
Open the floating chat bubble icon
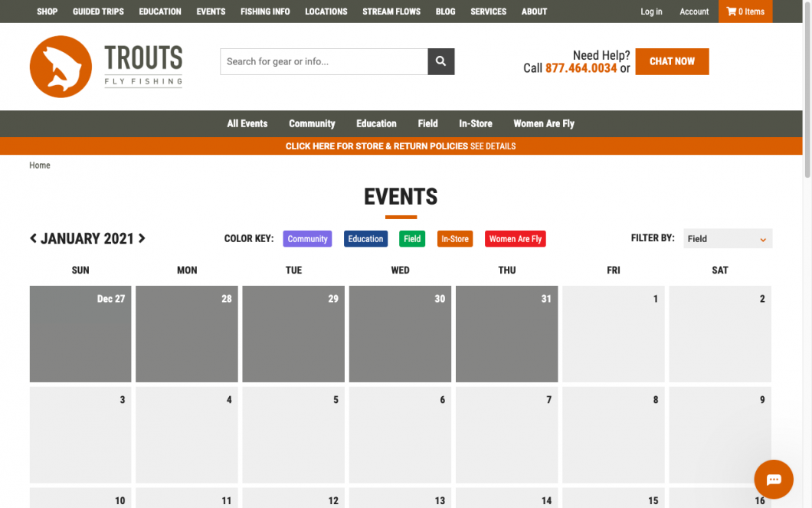coord(773,479)
